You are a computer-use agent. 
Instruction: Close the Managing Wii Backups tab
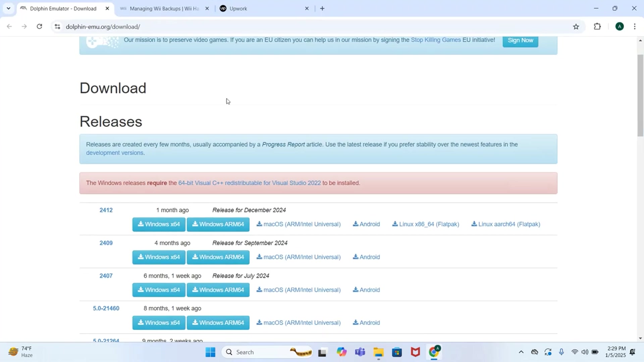pos(207,8)
